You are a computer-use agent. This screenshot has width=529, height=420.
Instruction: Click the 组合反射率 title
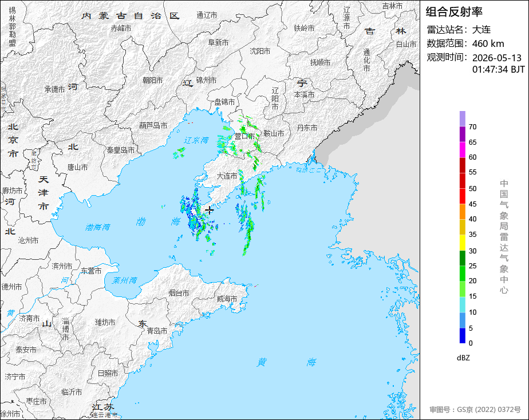pos(454,12)
